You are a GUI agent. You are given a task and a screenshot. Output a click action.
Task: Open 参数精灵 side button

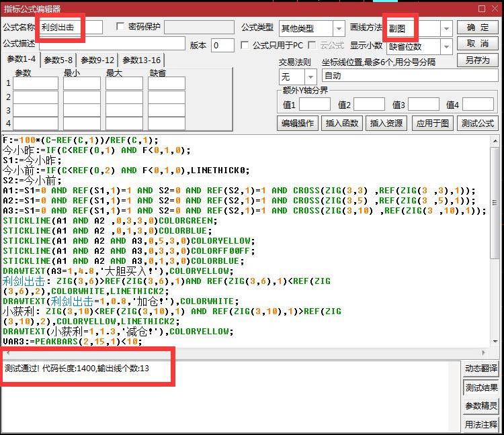(x=481, y=406)
